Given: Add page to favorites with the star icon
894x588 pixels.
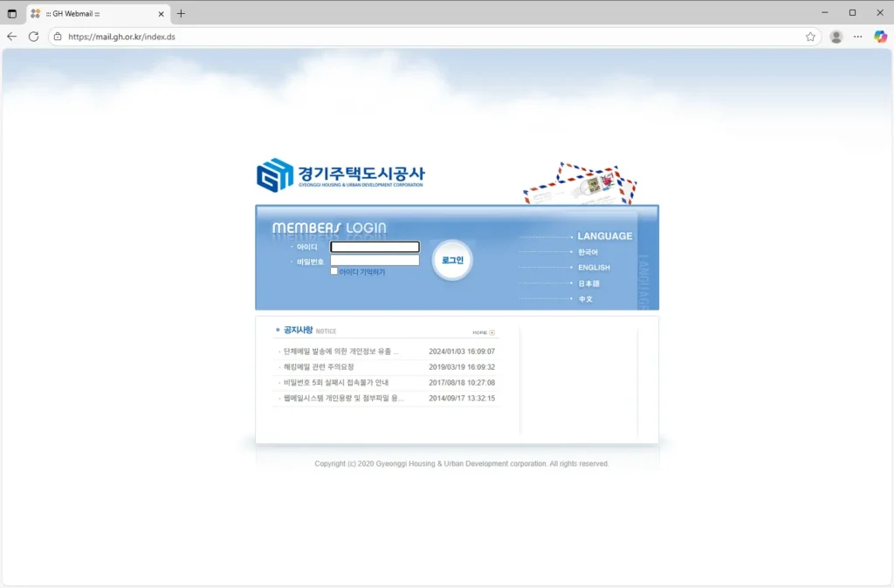Looking at the screenshot, I should coord(809,37).
